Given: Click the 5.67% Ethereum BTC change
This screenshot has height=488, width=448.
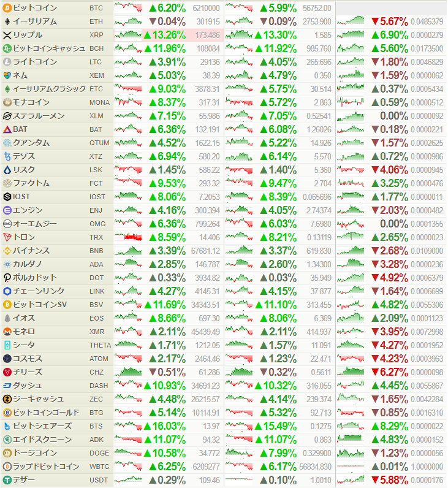Looking at the screenshot, I should pyautogui.click(x=390, y=21).
